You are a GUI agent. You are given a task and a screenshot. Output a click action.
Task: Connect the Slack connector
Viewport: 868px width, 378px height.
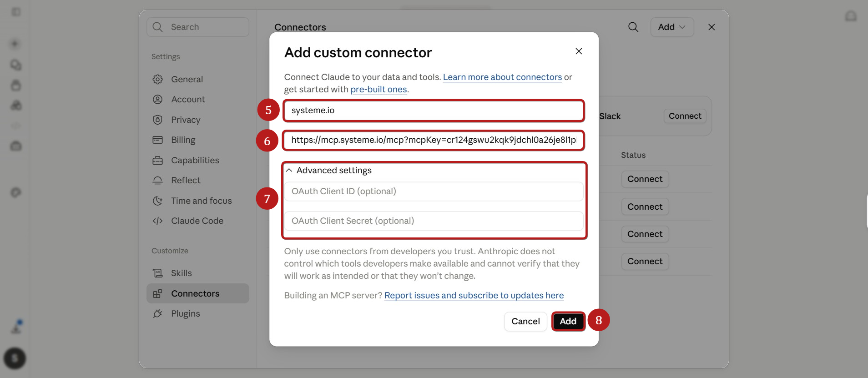685,116
